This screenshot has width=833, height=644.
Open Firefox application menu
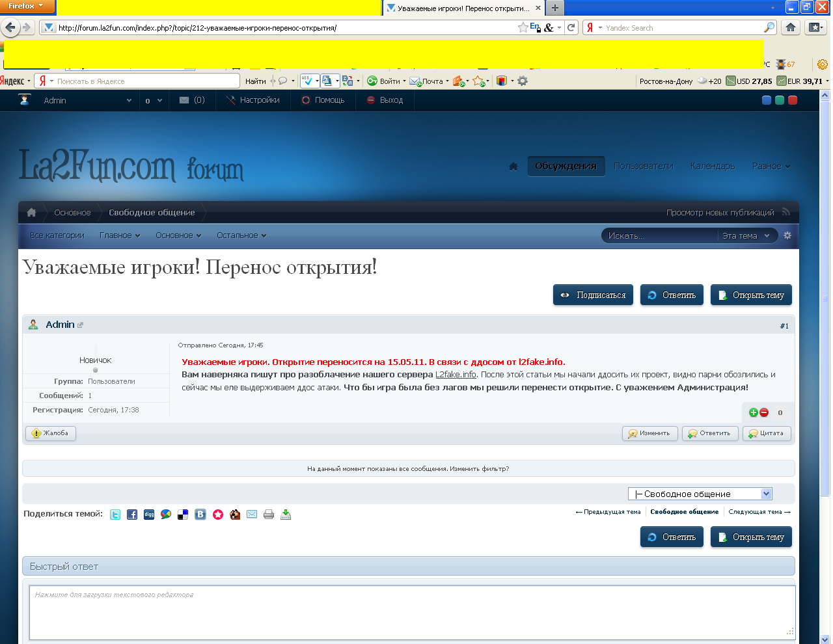[27, 7]
